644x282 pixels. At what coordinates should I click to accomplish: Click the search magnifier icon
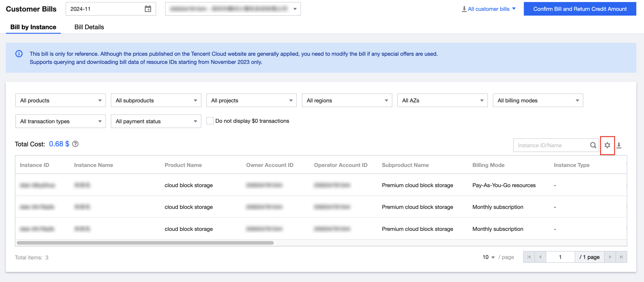click(x=593, y=145)
